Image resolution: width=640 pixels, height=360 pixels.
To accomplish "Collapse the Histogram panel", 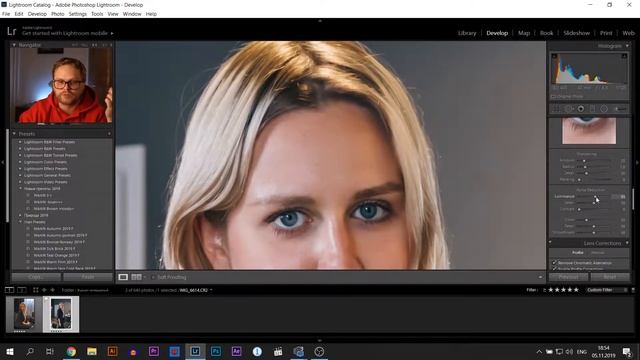I will coord(627,46).
